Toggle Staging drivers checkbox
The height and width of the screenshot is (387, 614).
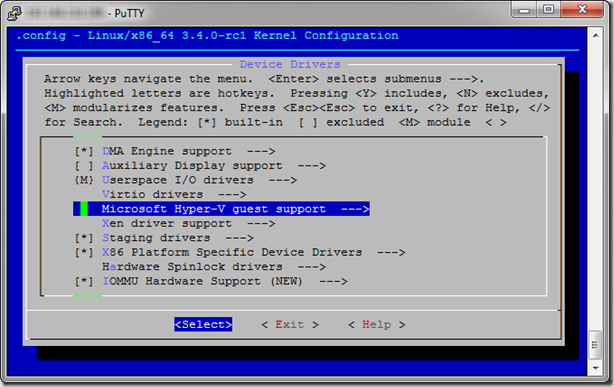(84, 238)
